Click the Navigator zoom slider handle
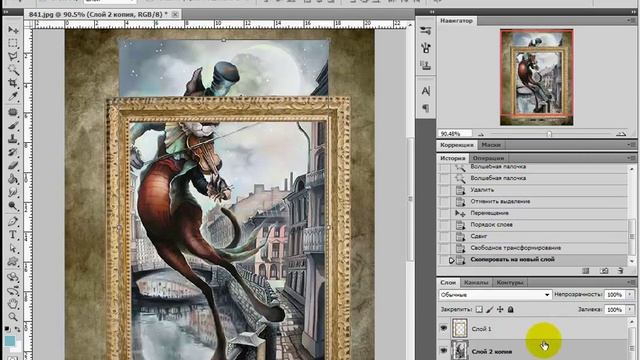 pos(549,134)
